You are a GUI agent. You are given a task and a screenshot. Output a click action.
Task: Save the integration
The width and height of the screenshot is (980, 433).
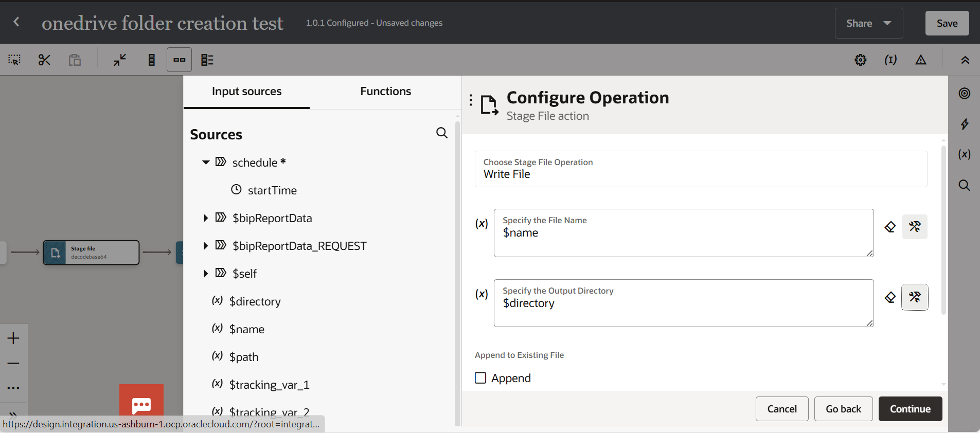[x=947, y=23]
